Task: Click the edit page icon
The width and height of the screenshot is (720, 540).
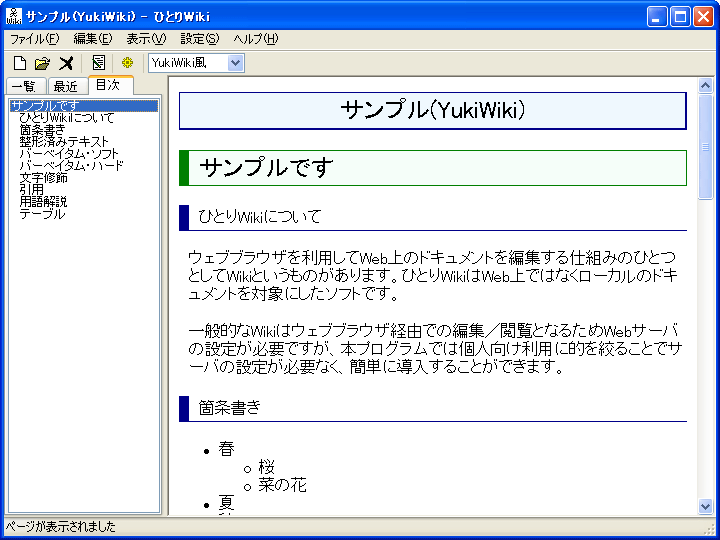Action: [98, 63]
